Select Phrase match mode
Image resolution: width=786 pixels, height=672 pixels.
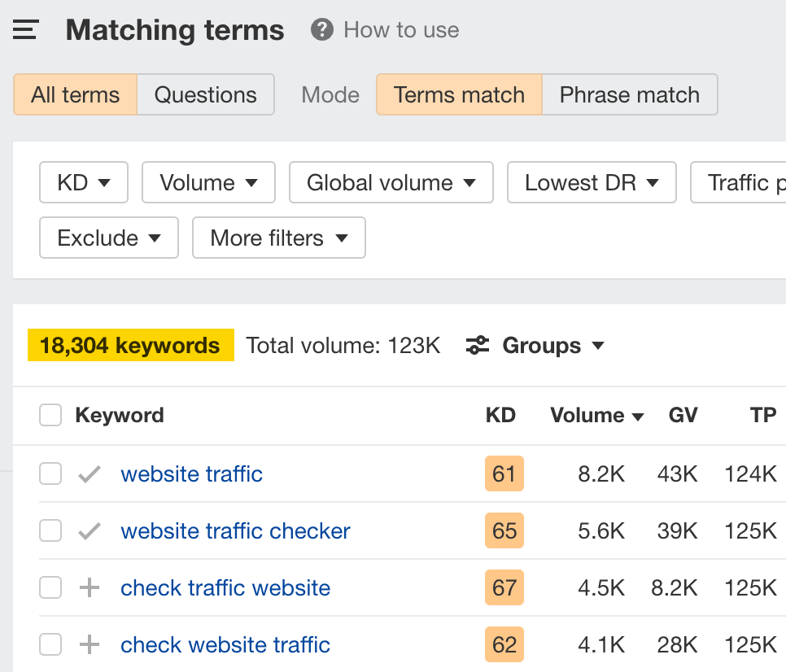click(630, 94)
